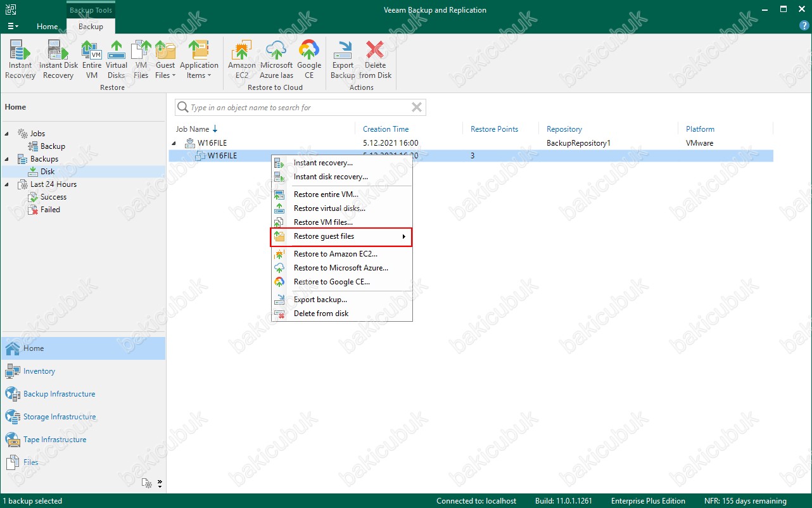The width and height of the screenshot is (812, 508).
Task: Choose Instant recovery... from context menu
Action: point(342,163)
